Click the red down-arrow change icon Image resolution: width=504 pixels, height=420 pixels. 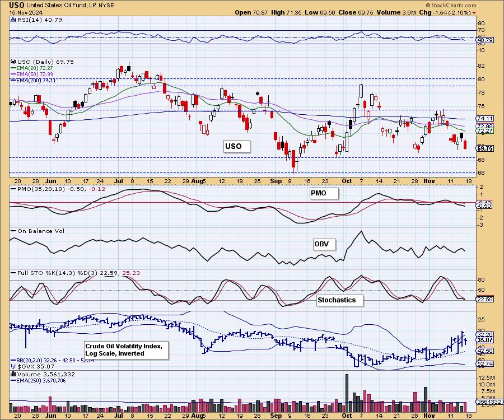474,13
